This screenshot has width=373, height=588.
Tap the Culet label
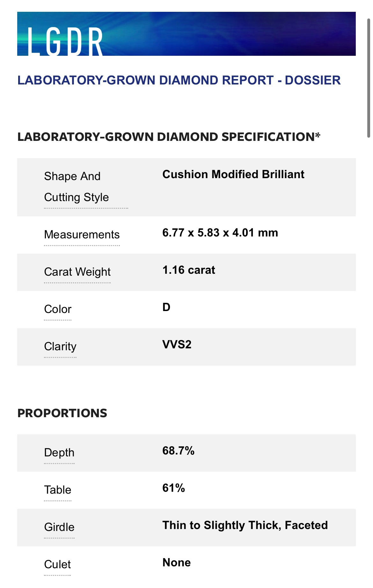coord(57,565)
